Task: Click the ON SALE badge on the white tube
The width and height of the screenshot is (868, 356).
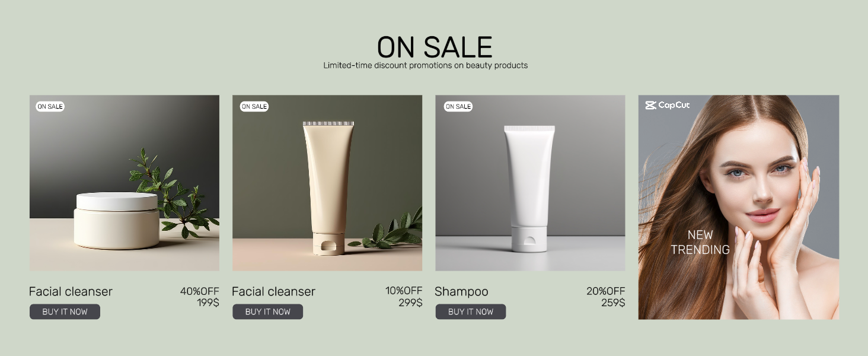Action: pos(458,107)
